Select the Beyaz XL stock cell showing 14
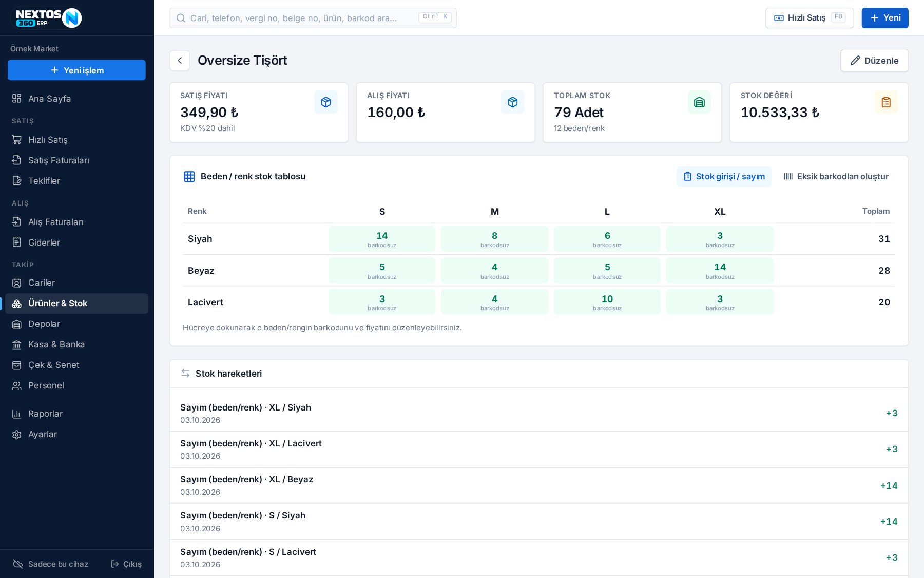Viewport: 924px width, 578px height. tap(720, 270)
